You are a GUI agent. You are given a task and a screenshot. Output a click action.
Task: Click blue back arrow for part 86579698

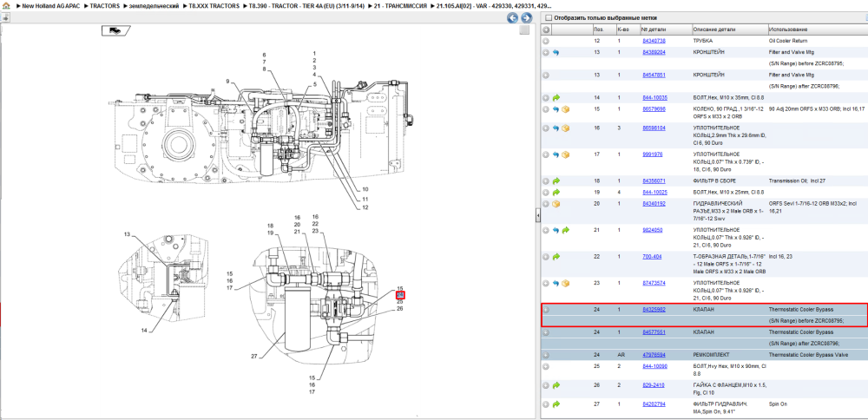pos(556,109)
